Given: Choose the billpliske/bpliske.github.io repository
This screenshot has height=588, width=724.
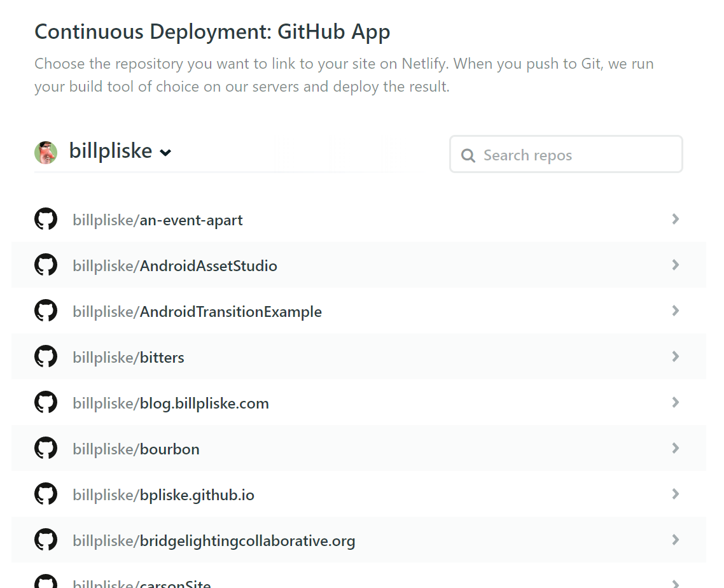Looking at the screenshot, I should tap(359, 494).
